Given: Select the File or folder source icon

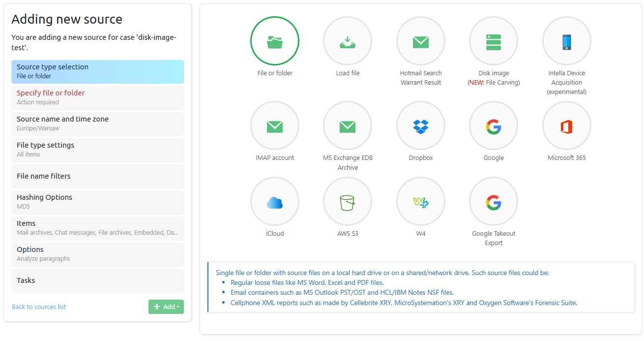Looking at the screenshot, I should tap(275, 41).
